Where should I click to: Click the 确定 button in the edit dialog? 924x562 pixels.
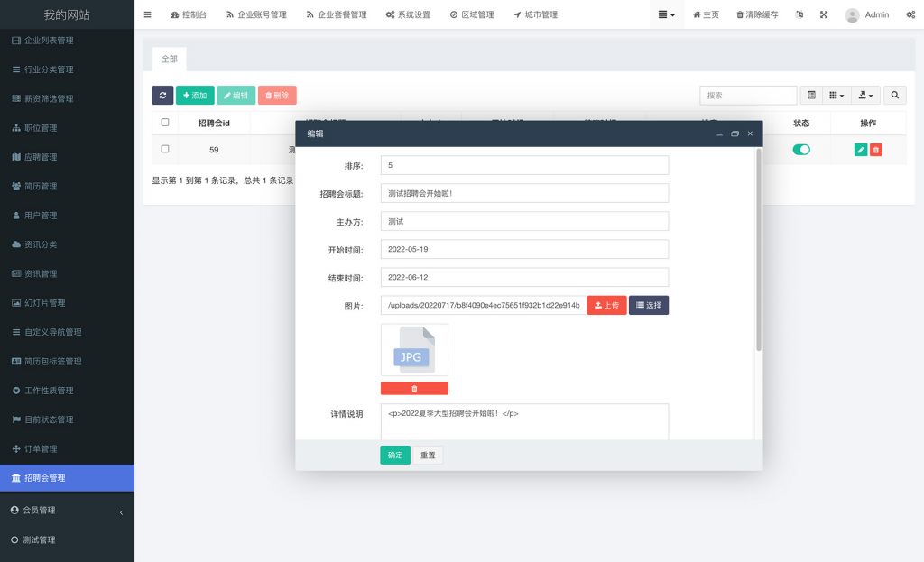(394, 456)
